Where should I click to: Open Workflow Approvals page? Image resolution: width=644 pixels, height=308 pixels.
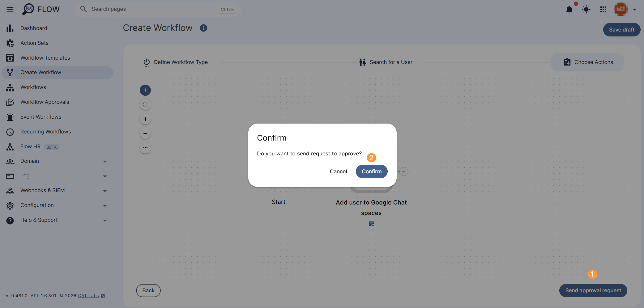[58, 102]
